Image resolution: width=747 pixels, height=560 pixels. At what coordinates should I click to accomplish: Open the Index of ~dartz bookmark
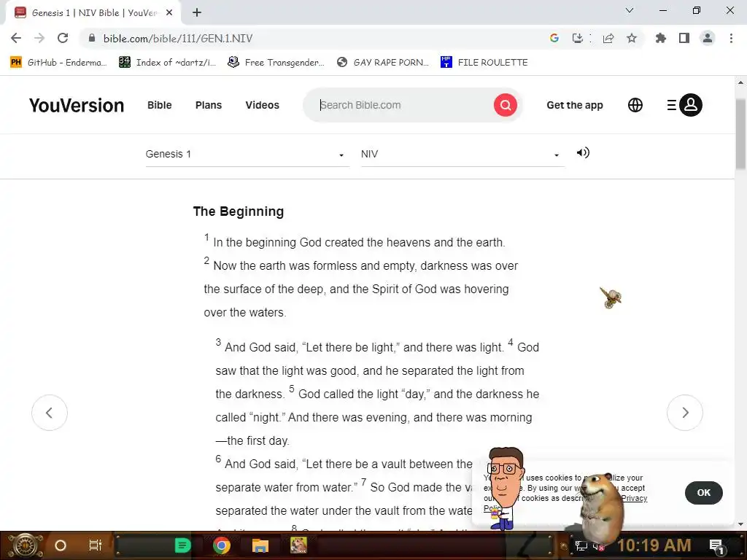point(167,63)
